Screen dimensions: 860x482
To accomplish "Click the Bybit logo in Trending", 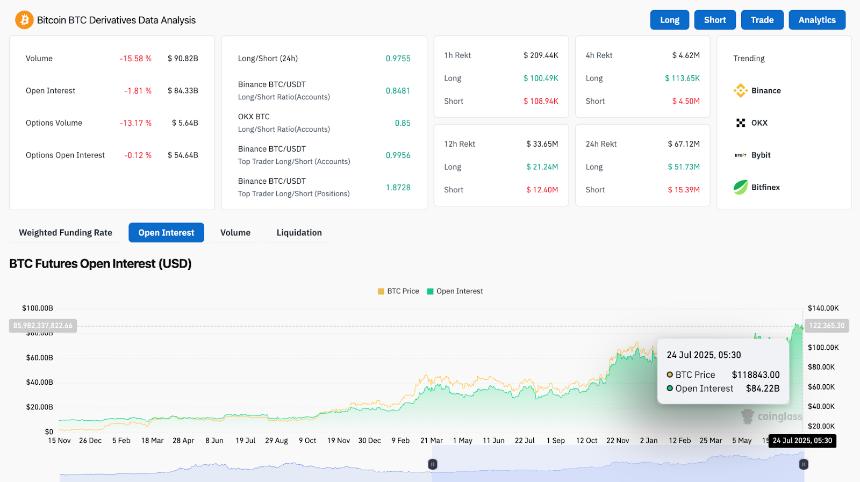I will point(740,155).
